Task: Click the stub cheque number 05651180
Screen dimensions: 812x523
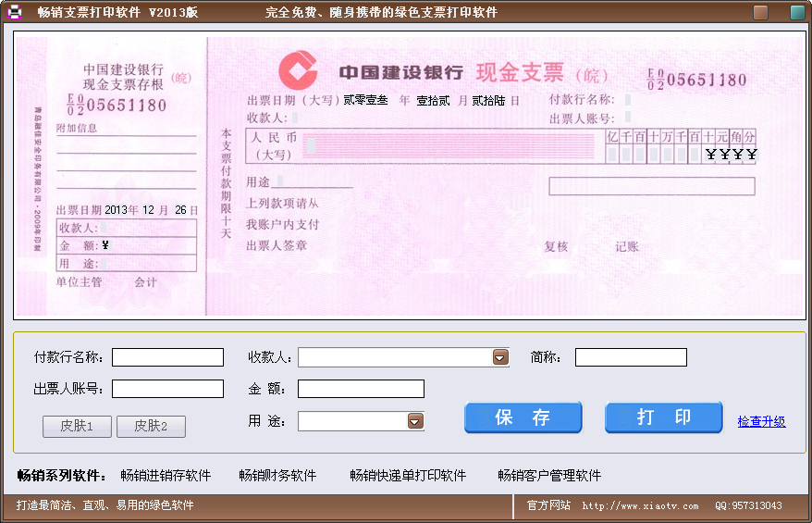Action: tap(117, 105)
